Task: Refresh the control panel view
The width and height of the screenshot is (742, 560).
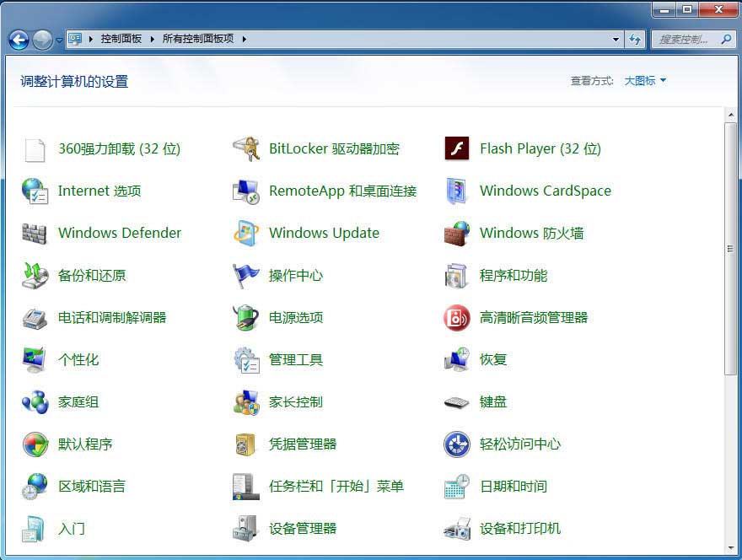Action: click(x=635, y=40)
